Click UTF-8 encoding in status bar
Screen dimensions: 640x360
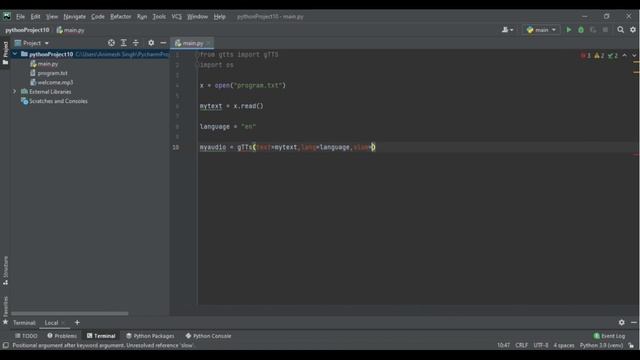[x=541, y=345]
